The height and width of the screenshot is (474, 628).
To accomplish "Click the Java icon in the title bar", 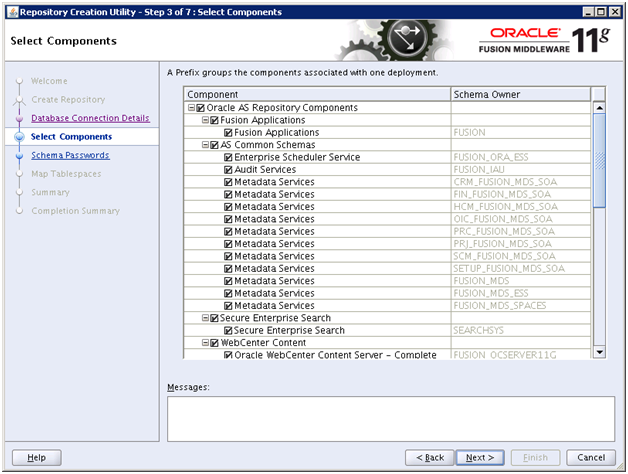I will [13, 12].
